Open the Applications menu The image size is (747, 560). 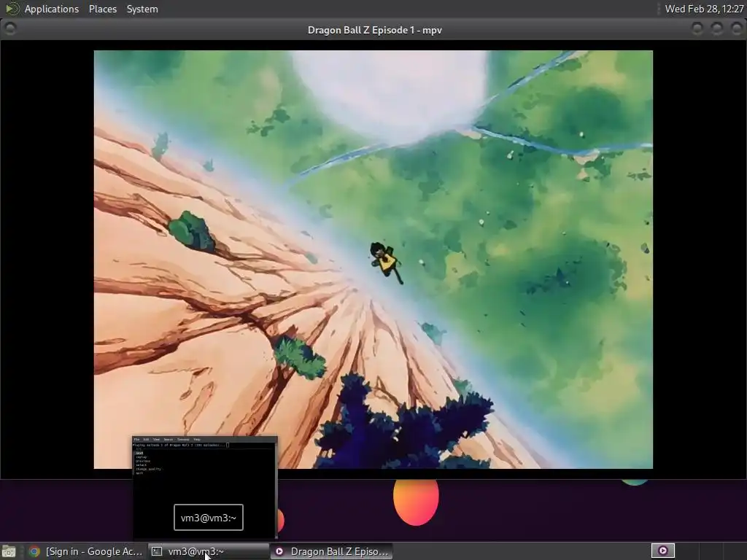click(52, 9)
